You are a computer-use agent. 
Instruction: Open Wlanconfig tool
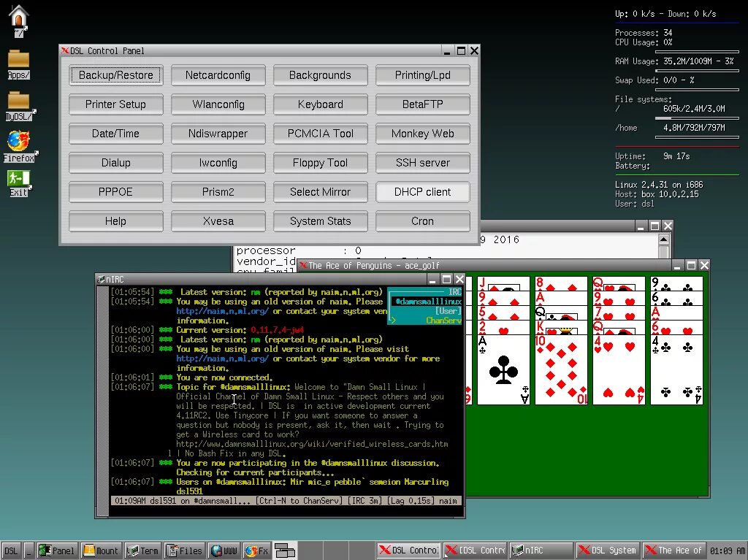point(218,104)
